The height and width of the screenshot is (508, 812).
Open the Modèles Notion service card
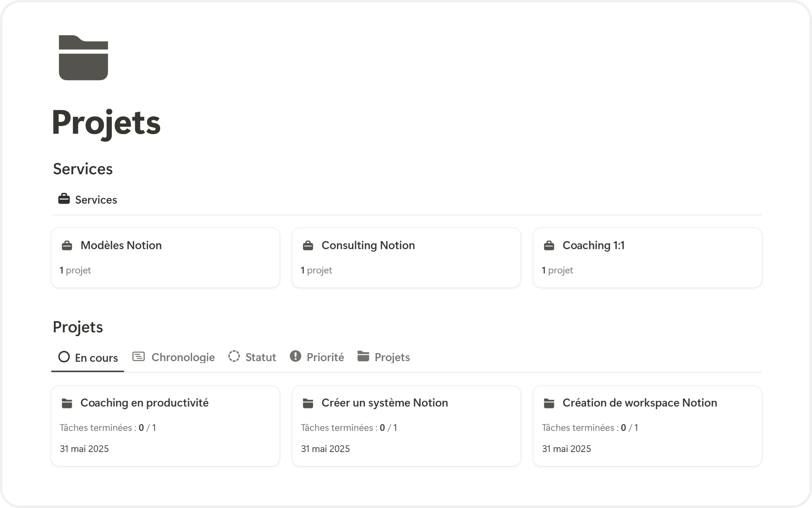[121, 245]
